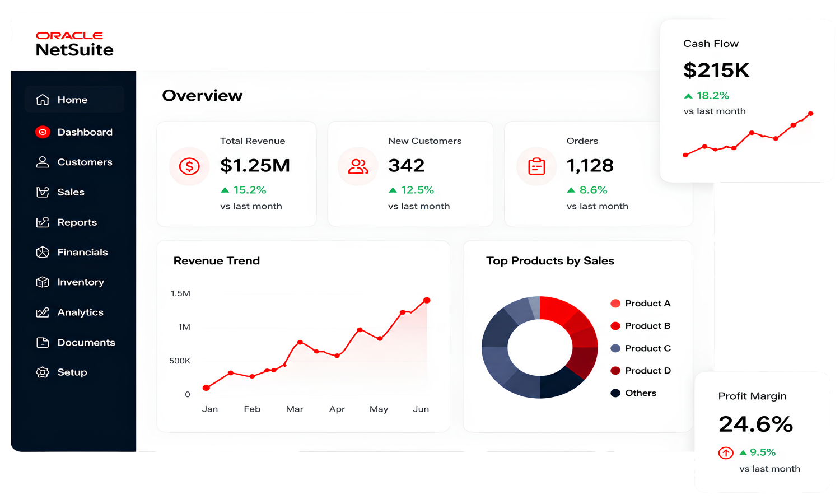This screenshot has width=840, height=504.
Task: Click the red circled up-arrow icon in Profit Margin
Action: point(726,452)
